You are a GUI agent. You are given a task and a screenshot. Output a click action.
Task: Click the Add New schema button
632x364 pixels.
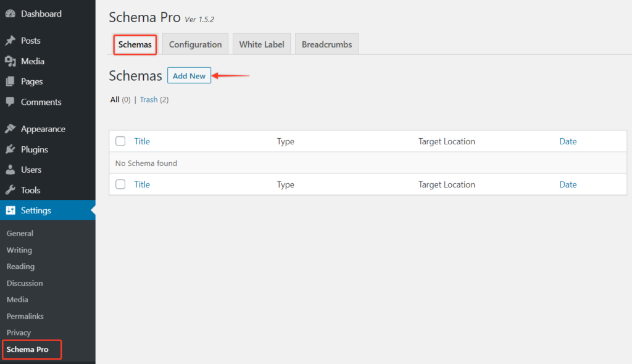(189, 75)
